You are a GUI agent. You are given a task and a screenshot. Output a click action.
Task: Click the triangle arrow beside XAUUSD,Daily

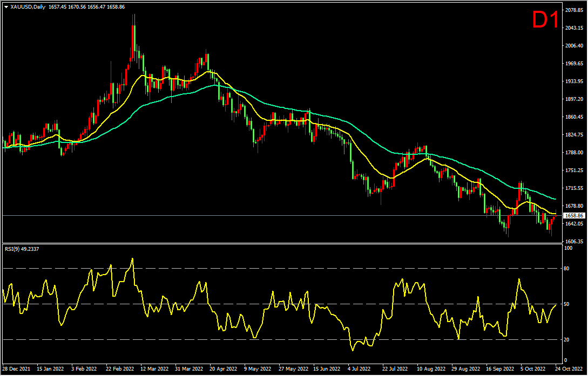click(x=6, y=7)
